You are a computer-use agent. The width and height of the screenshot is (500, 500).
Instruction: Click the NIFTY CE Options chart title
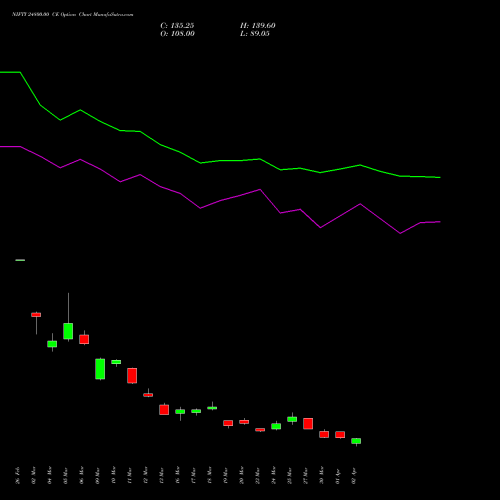(x=72, y=14)
